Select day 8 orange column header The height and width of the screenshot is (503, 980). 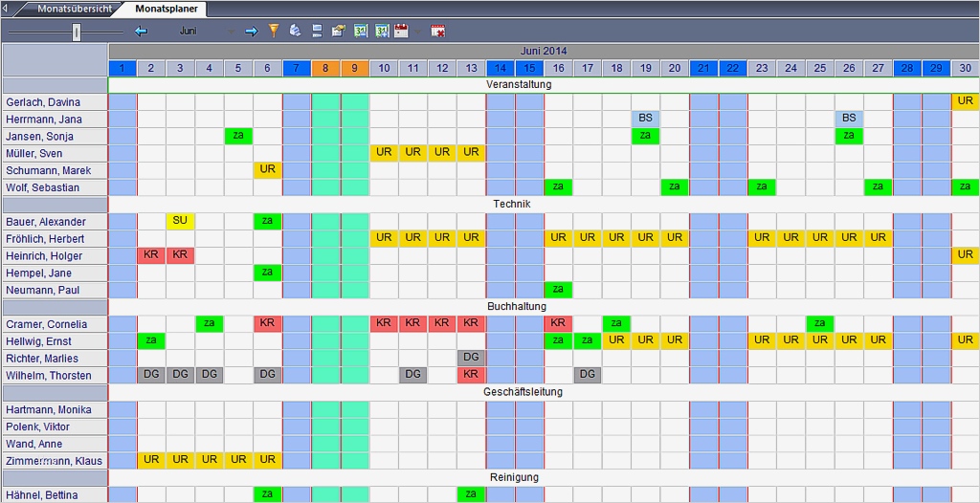325,68
